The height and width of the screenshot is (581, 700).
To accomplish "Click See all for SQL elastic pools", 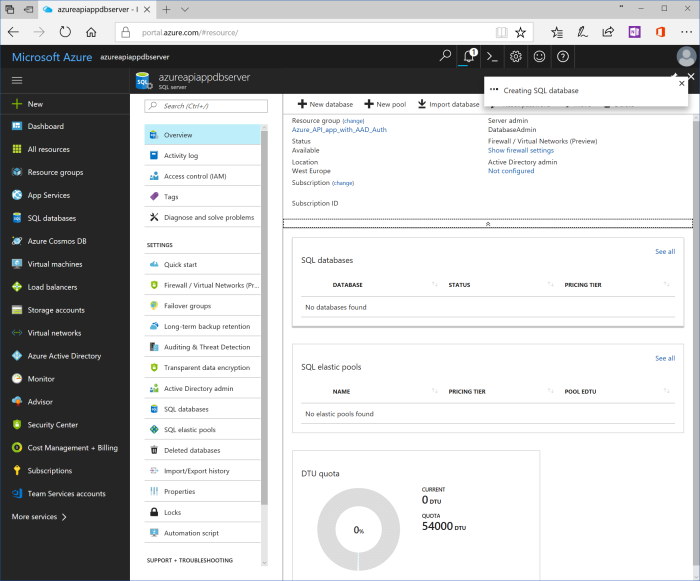I will point(665,358).
